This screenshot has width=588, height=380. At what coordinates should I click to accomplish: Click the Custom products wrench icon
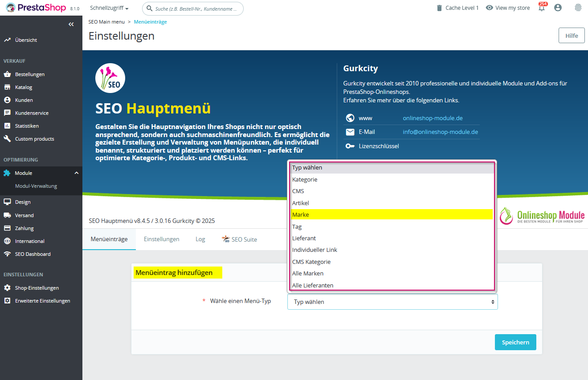(x=7, y=139)
